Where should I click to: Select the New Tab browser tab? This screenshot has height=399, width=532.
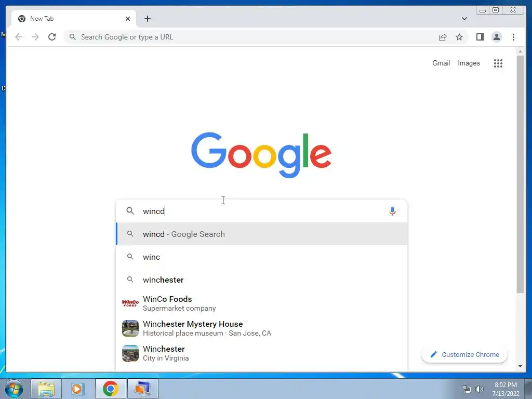pyautogui.click(x=74, y=19)
